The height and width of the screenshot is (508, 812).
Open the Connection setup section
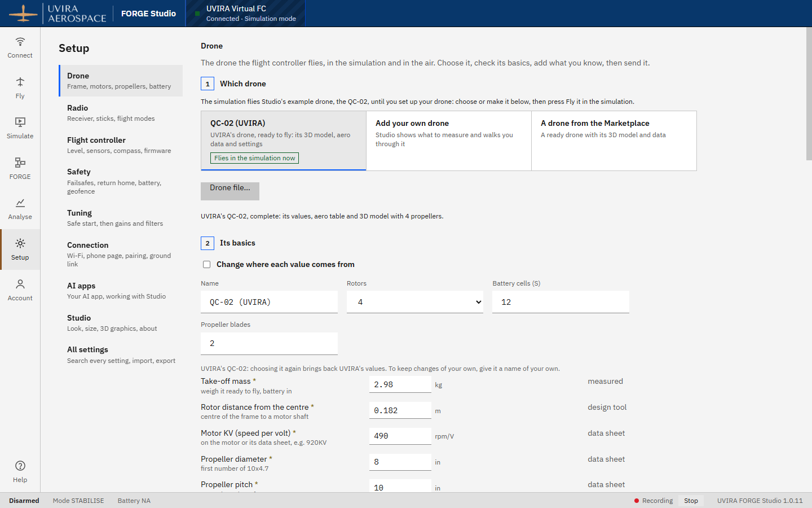(121, 254)
